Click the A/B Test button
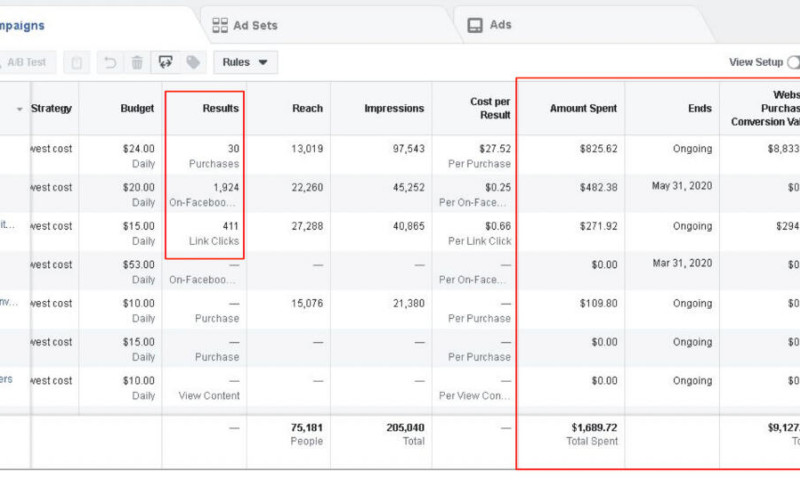The height and width of the screenshot is (480, 800). tap(26, 62)
